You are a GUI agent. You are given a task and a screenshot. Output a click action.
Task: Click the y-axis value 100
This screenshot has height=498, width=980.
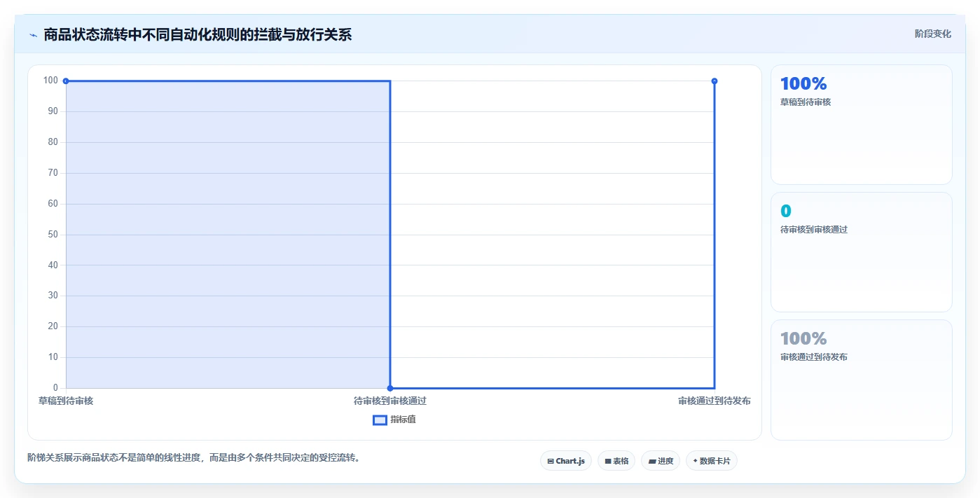point(50,81)
